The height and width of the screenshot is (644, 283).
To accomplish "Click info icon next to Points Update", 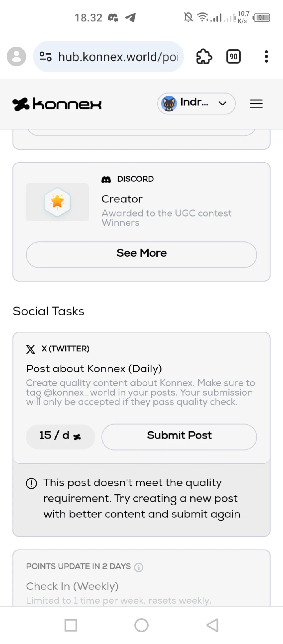I will coord(138,567).
